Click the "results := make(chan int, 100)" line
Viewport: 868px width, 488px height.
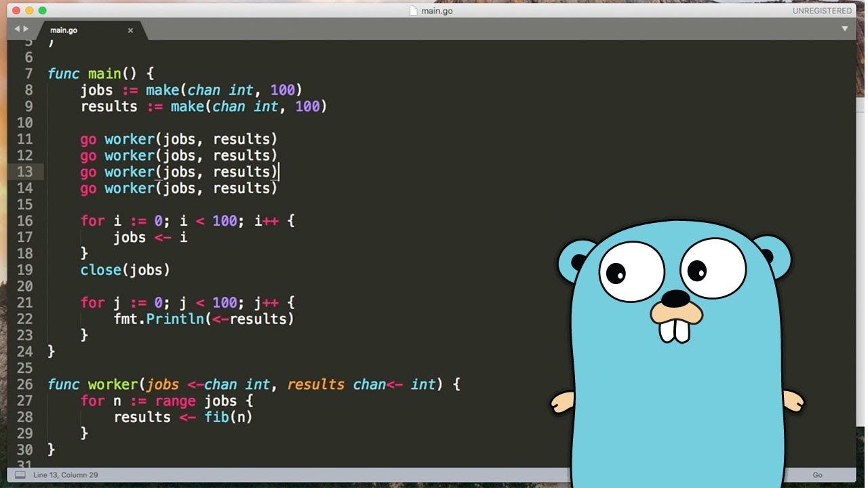tap(203, 106)
